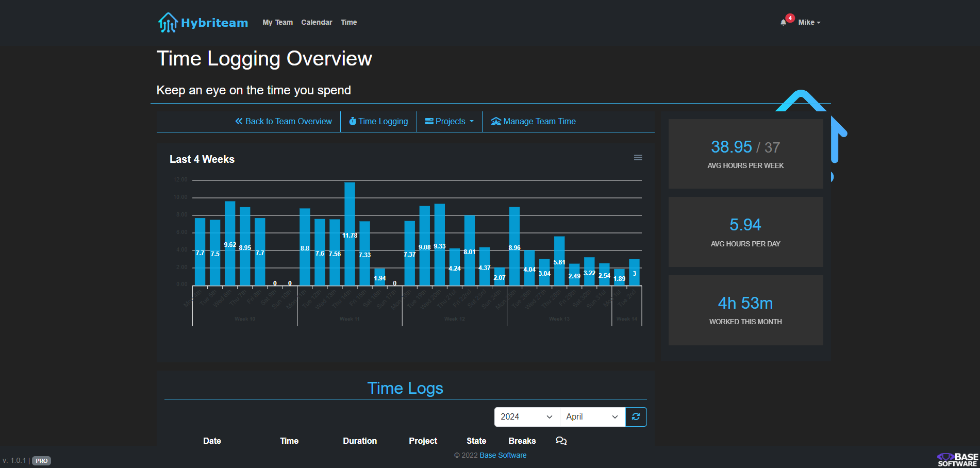Screen dimensions: 980x468
Task: Select the stopwatch icon next to Time Logging
Action: click(x=353, y=121)
